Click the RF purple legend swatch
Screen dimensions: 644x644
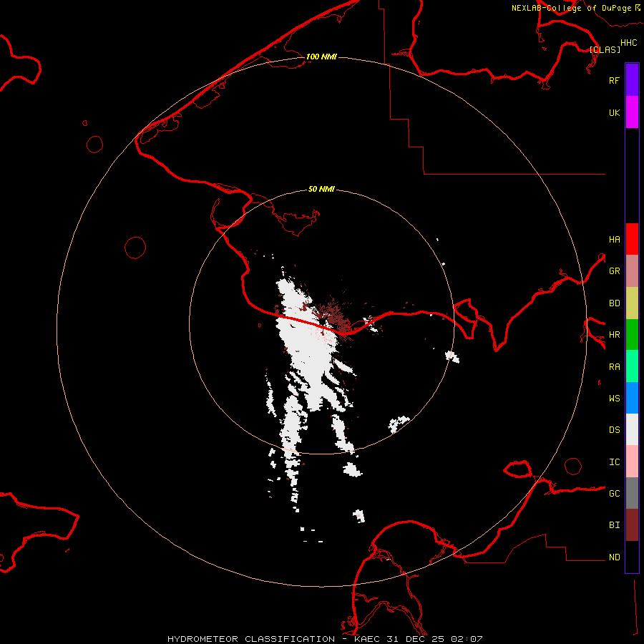[632, 80]
